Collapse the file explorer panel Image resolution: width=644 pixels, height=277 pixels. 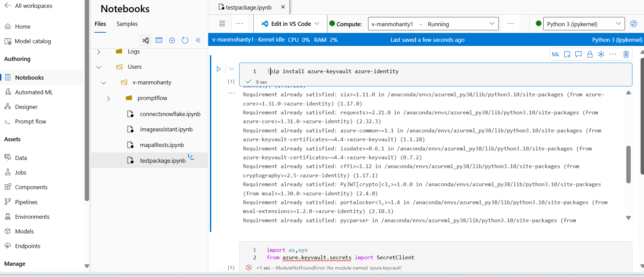pos(198,40)
